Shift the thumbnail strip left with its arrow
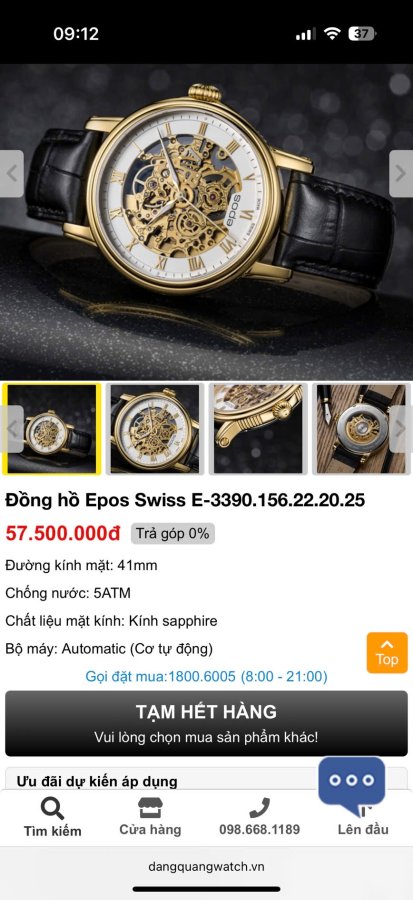Viewport: 413px width, 900px height. point(11,429)
